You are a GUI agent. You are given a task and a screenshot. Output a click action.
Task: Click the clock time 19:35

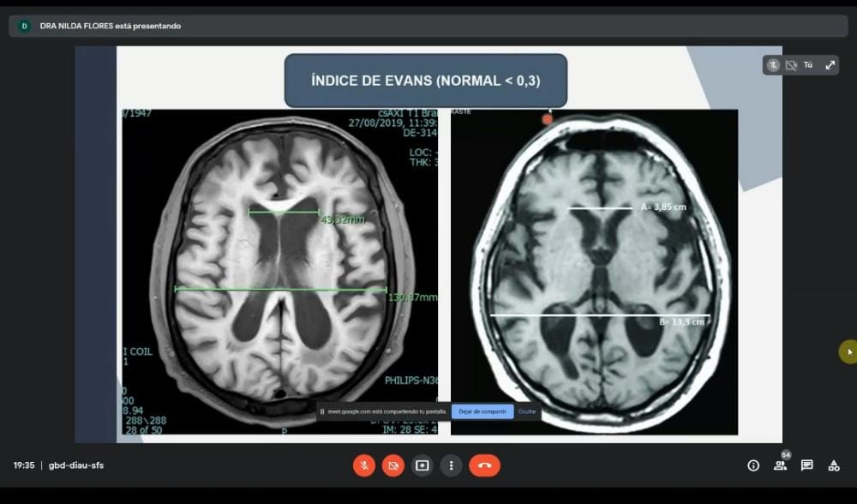[x=24, y=465]
